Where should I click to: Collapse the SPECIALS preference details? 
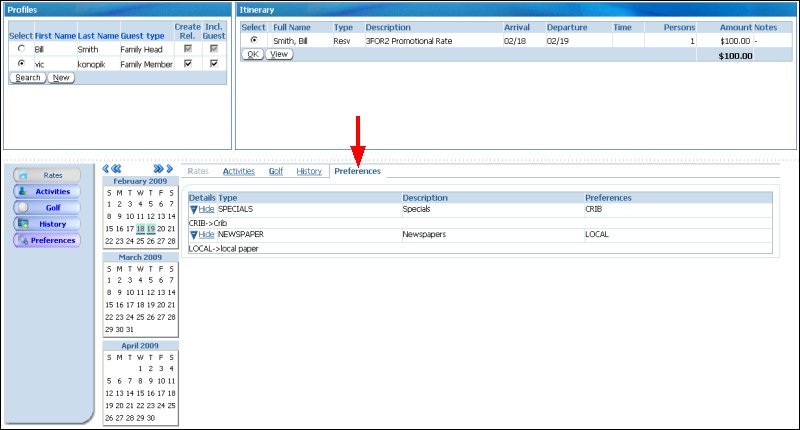click(x=206, y=210)
